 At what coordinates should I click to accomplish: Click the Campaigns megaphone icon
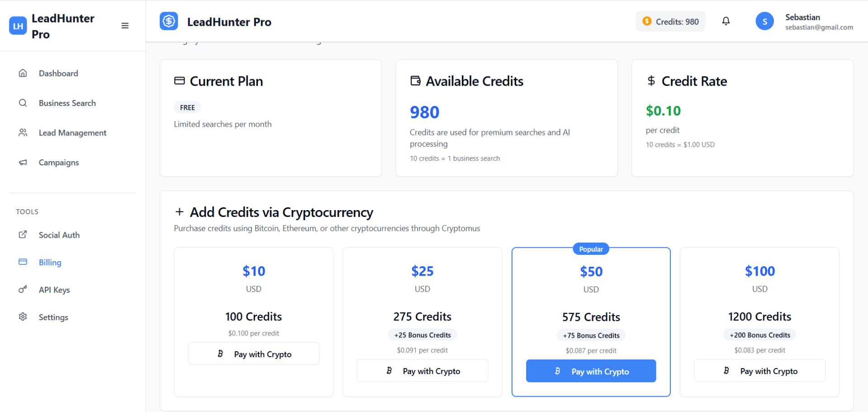click(x=23, y=162)
